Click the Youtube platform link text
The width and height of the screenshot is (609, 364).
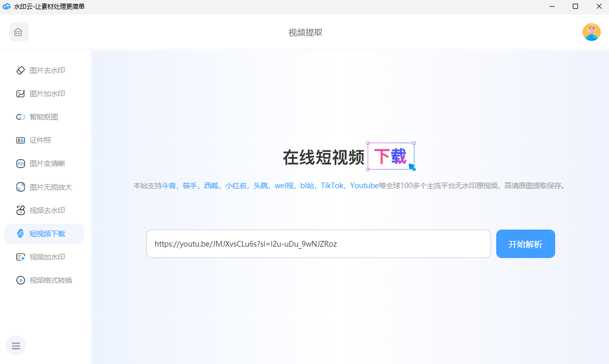click(x=364, y=186)
